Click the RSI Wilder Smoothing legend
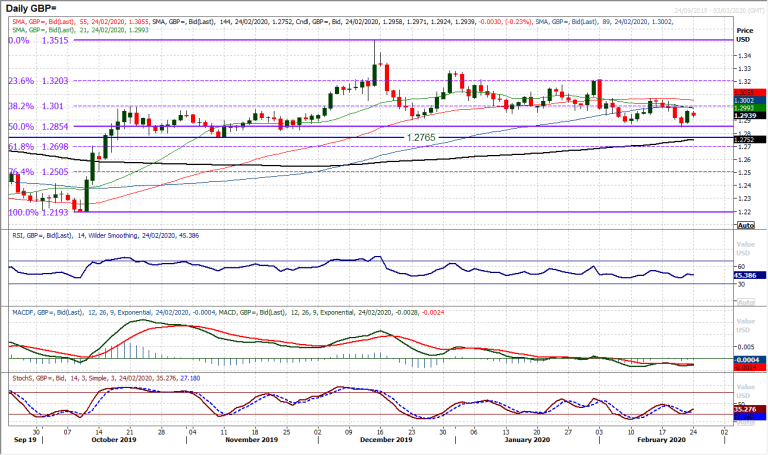The width and height of the screenshot is (768, 455). click(x=105, y=236)
